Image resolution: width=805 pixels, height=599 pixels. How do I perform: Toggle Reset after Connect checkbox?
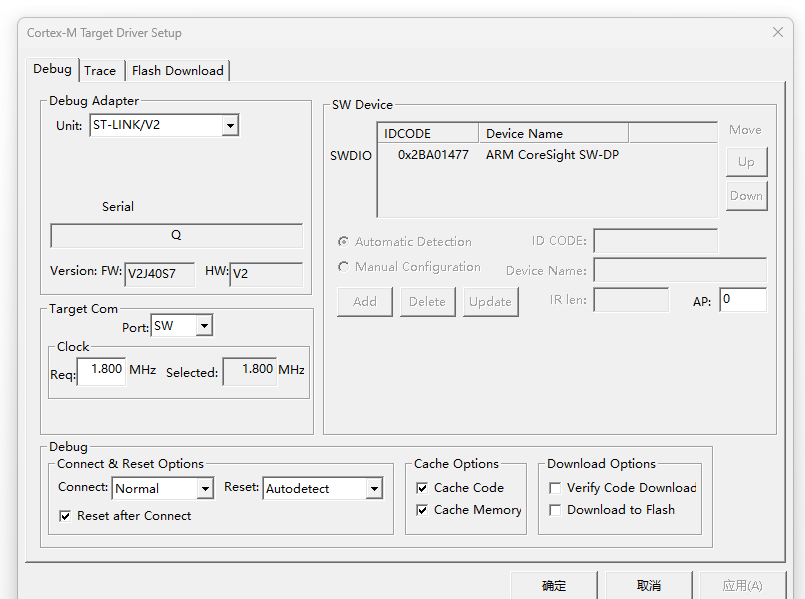click(x=65, y=516)
